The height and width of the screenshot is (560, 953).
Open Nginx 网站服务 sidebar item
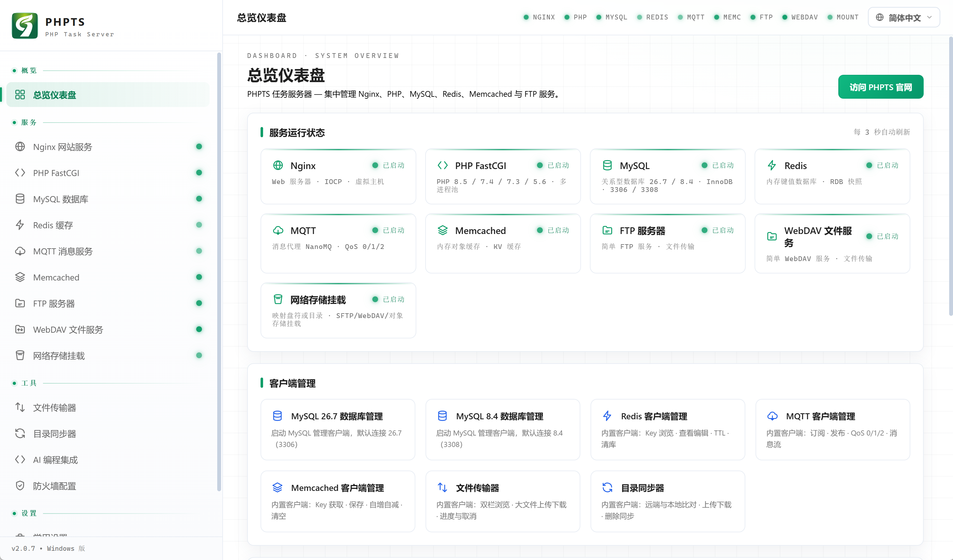point(108,147)
